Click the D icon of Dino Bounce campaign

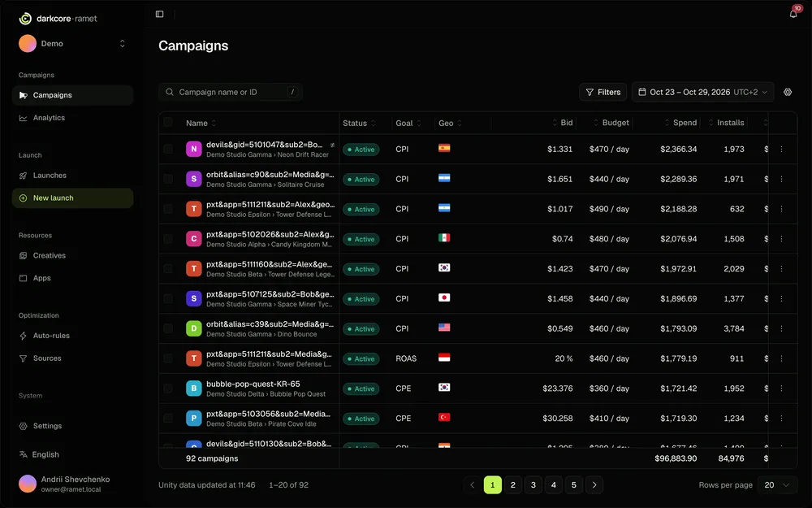pyautogui.click(x=194, y=328)
